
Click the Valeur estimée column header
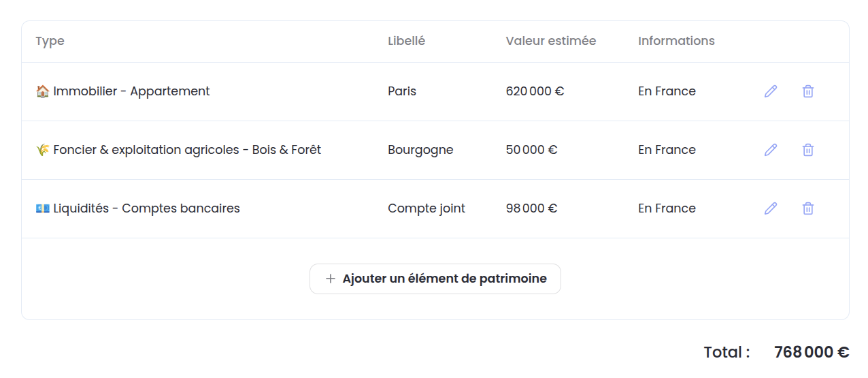click(551, 41)
